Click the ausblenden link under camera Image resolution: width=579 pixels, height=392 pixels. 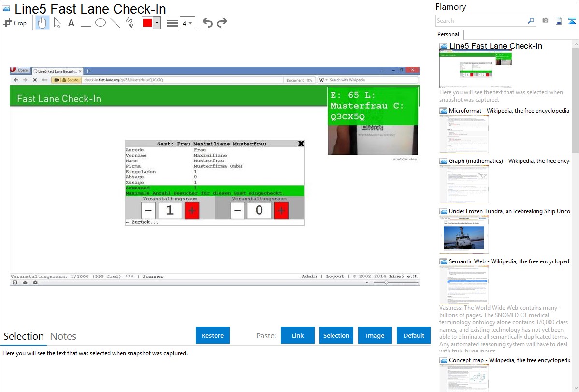point(405,159)
